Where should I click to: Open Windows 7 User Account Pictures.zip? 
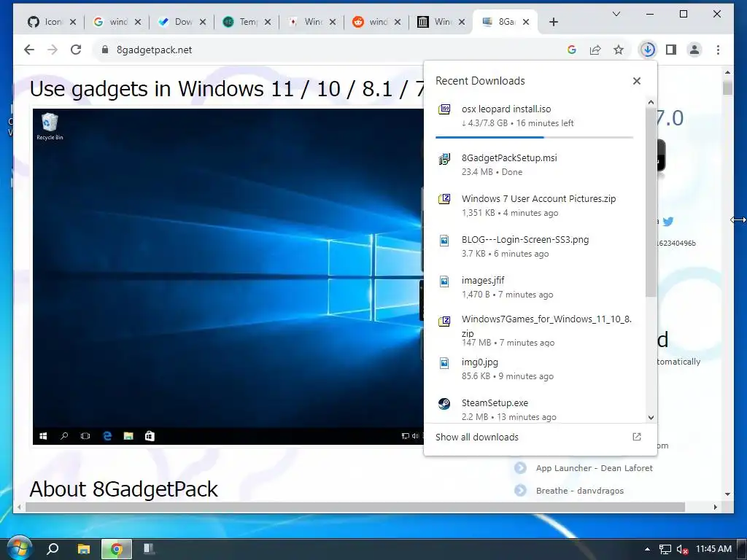(535, 205)
